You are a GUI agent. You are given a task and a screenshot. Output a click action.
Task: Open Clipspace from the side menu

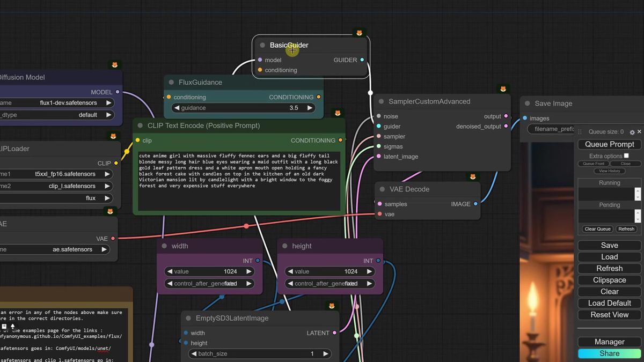pyautogui.click(x=609, y=280)
